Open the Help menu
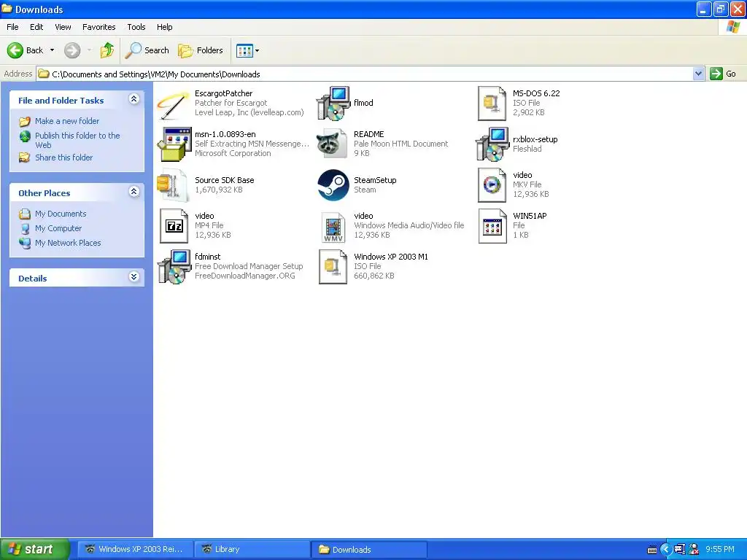Image resolution: width=747 pixels, height=560 pixels. [164, 27]
